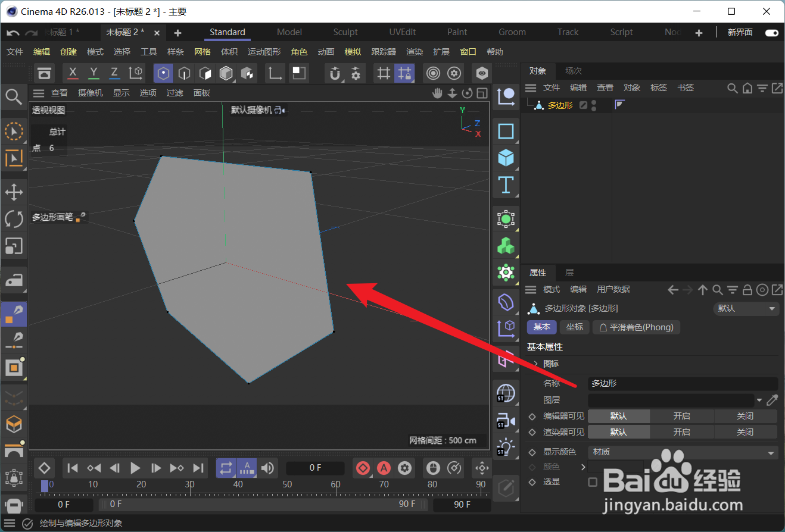
Task: Open the Cube primitive icon in right sidebar
Action: click(506, 158)
